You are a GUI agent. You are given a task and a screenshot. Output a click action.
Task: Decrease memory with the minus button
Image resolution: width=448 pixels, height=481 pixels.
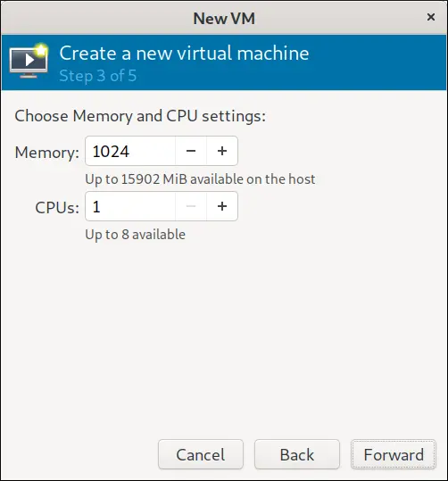[191, 151]
